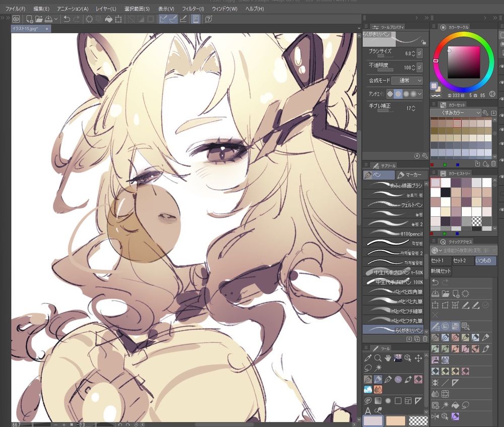Click the undo arrow in the command bar
The width and height of the screenshot is (504, 427).
(x=67, y=19)
